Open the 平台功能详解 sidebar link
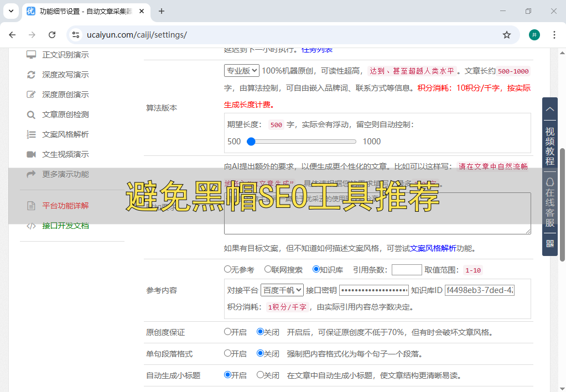Screen dimensions: 566x392 [x=65, y=206]
